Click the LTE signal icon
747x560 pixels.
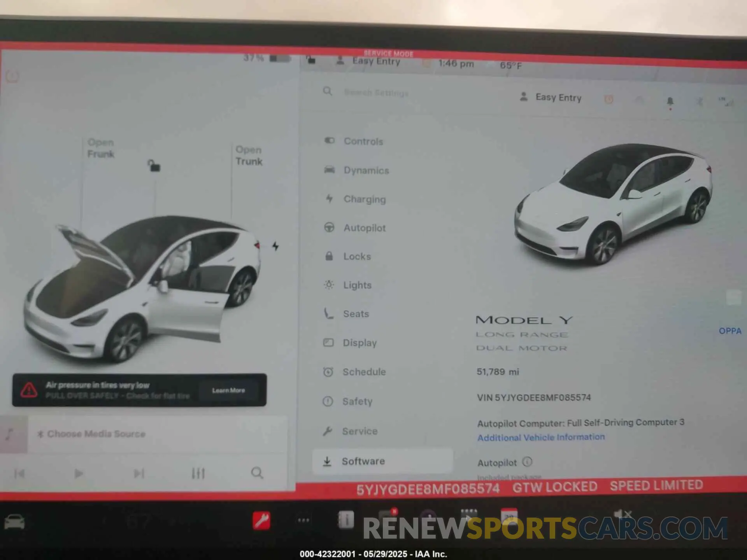[726, 101]
